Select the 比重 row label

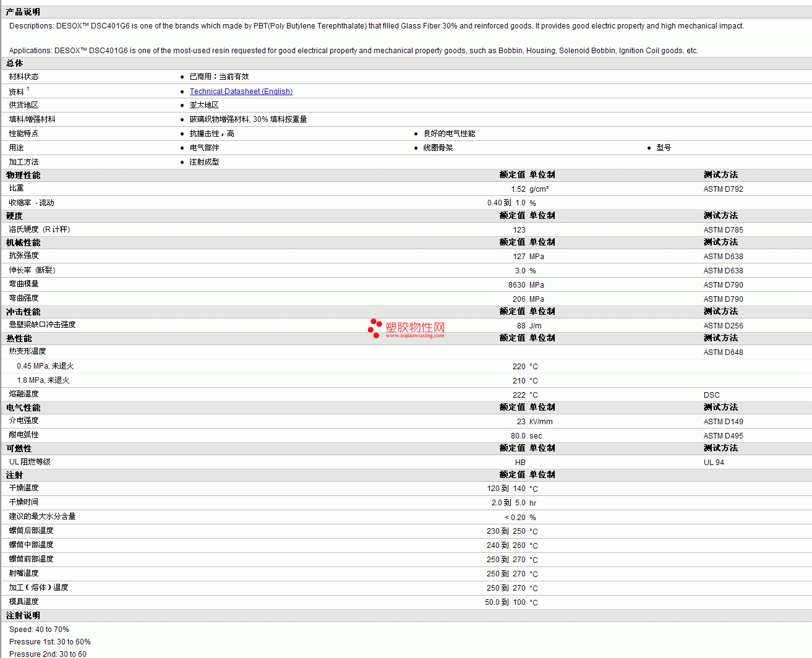[x=16, y=188]
